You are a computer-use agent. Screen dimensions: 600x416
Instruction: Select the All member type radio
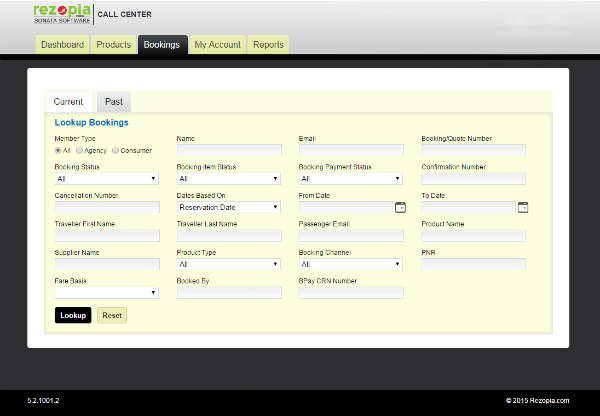[58, 150]
